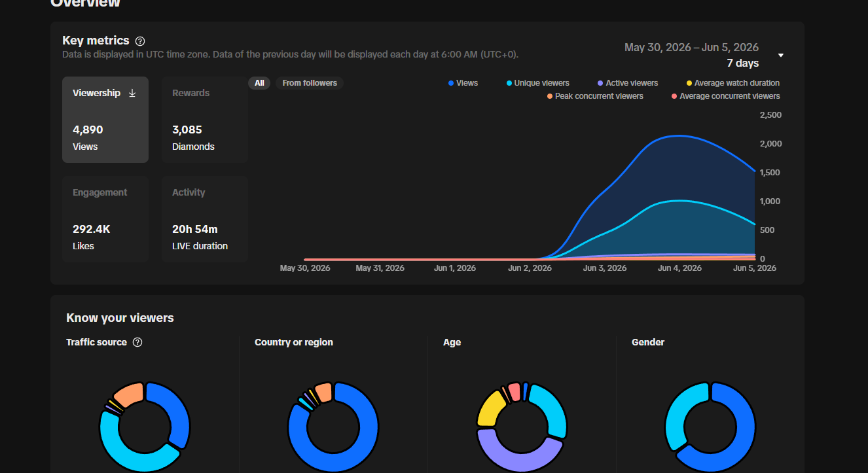Click the Gender donut chart
Viewport: 868px width, 473px height.
[710, 427]
